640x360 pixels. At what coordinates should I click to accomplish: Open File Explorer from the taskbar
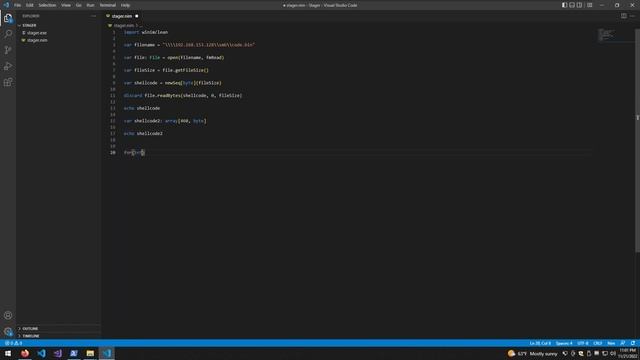pos(90,353)
